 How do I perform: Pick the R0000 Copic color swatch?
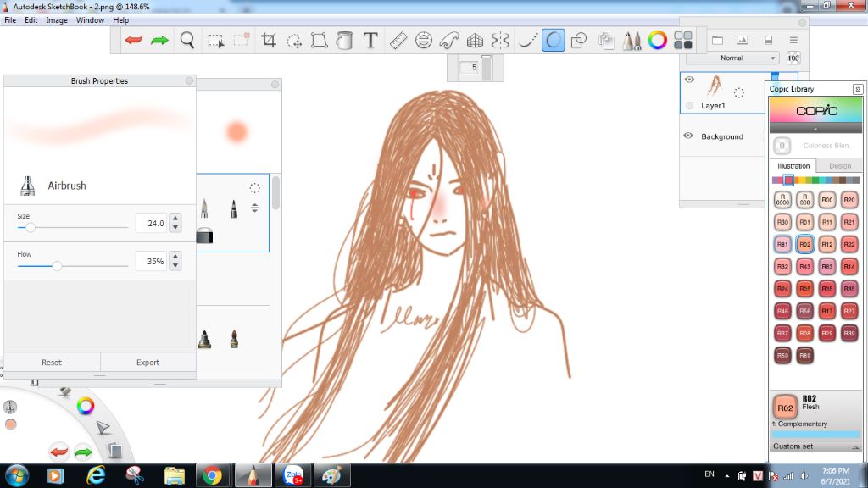point(782,200)
